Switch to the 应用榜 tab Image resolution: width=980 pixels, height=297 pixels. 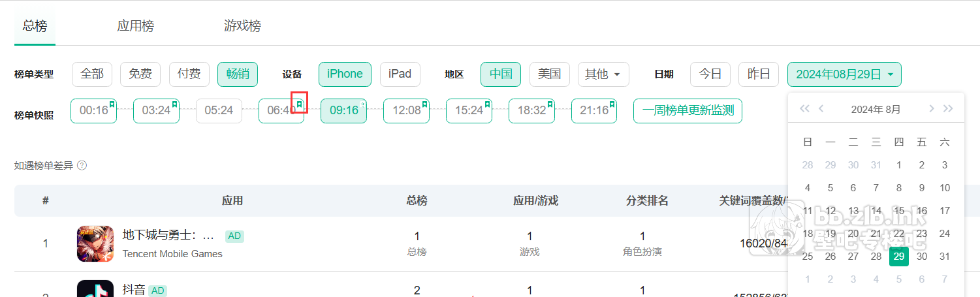point(135,26)
